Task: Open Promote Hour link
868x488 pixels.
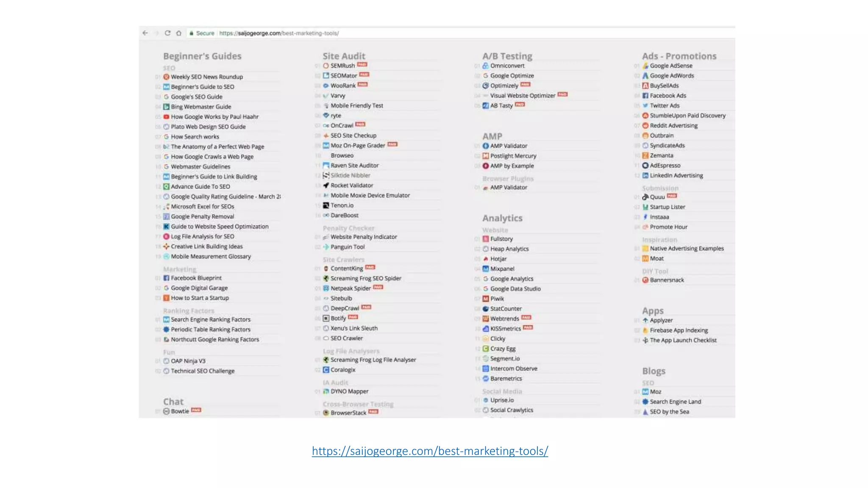Action: pyautogui.click(x=668, y=227)
